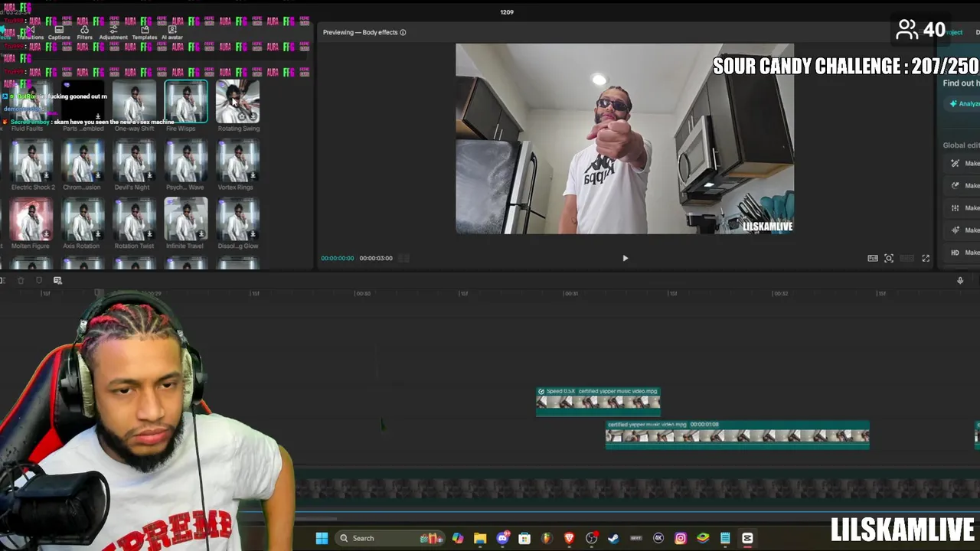
Task: Open Notepad from the taskbar
Action: click(x=725, y=538)
